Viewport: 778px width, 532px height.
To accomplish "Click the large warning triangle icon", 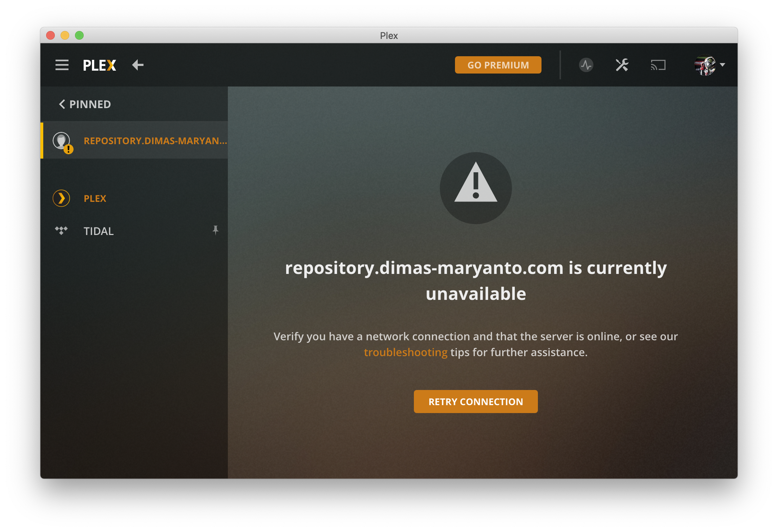I will (x=476, y=188).
